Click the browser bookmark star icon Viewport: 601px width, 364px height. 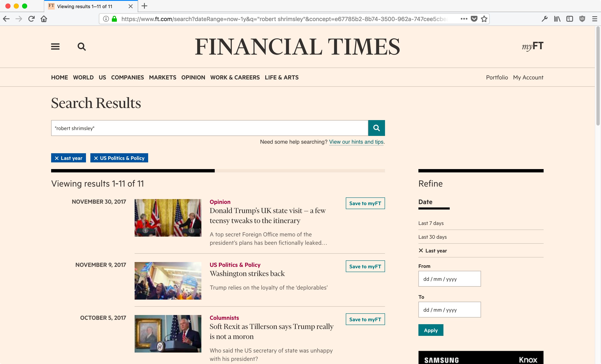(484, 18)
